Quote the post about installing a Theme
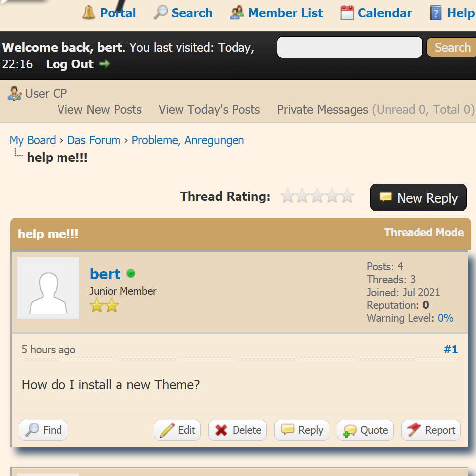 pyautogui.click(x=365, y=430)
